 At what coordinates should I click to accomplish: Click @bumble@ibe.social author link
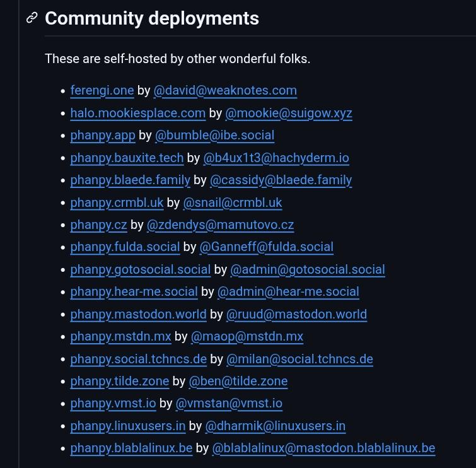[214, 135]
